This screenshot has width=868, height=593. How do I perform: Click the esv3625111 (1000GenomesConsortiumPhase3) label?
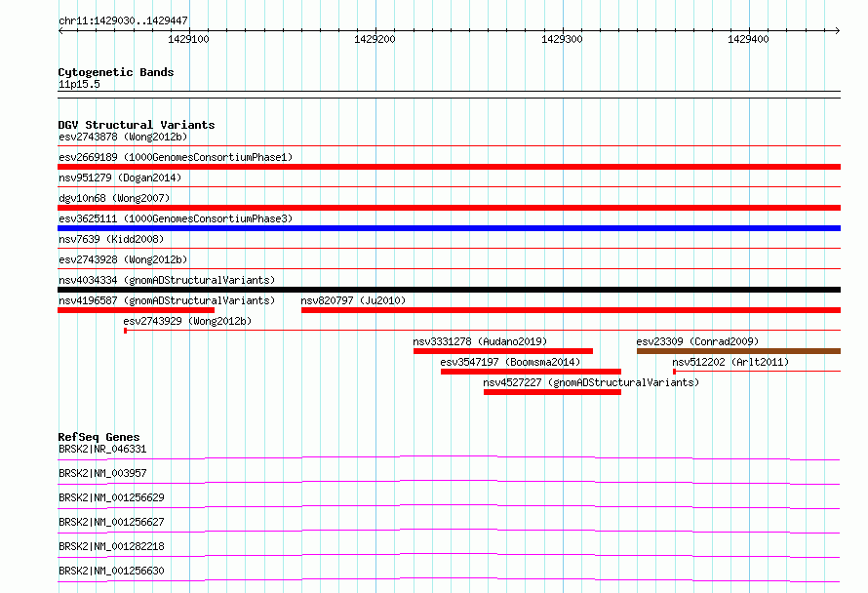click(176, 218)
